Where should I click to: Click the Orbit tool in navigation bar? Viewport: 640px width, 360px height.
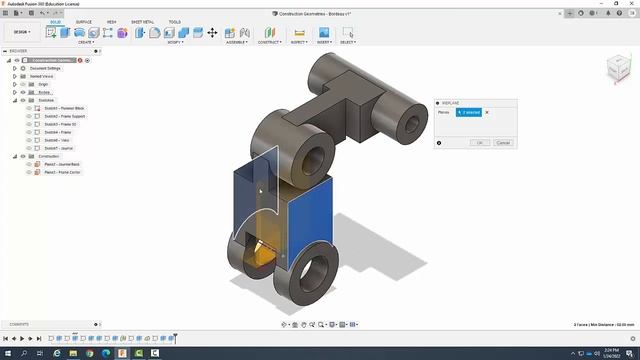(284, 324)
